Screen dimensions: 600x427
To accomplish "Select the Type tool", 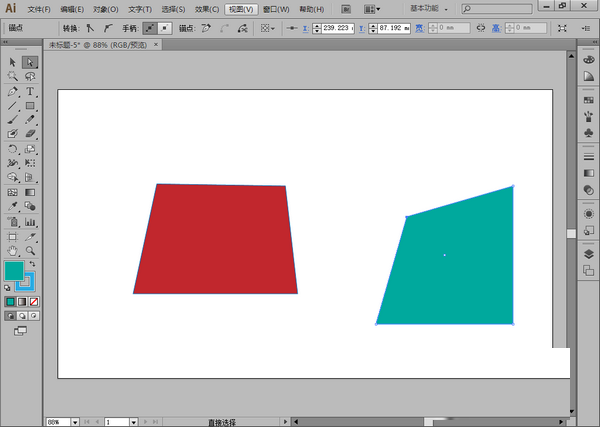I will 30,91.
